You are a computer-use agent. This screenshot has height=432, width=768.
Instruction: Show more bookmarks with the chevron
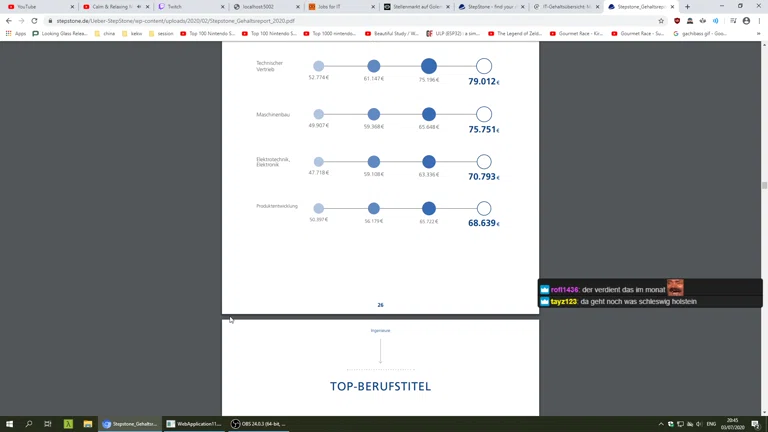758,34
